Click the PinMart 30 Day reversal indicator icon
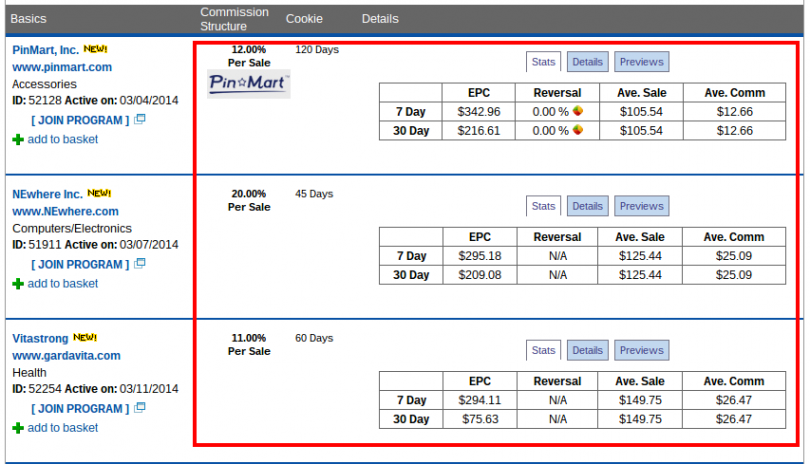Image resolution: width=810 pixels, height=464 pixels. [578, 130]
